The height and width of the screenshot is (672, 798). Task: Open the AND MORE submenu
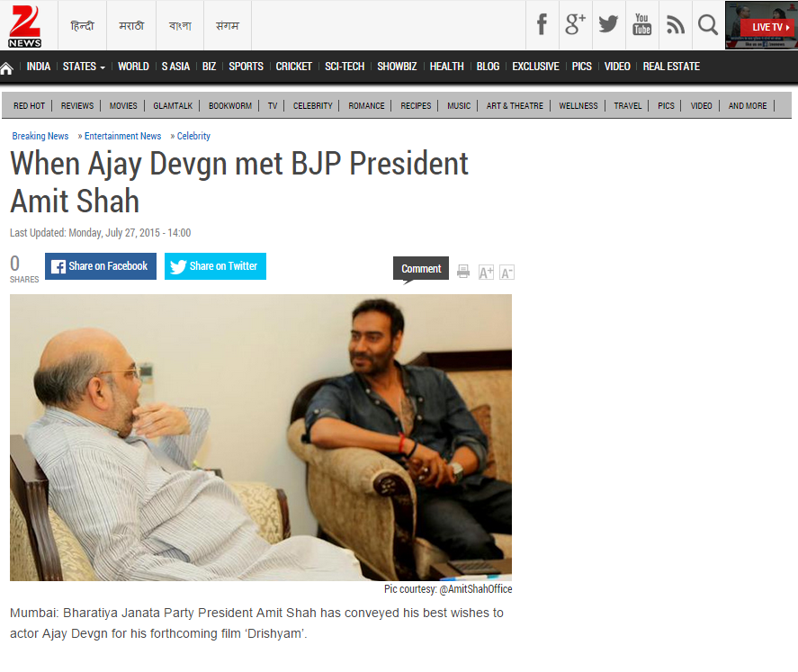pos(747,106)
